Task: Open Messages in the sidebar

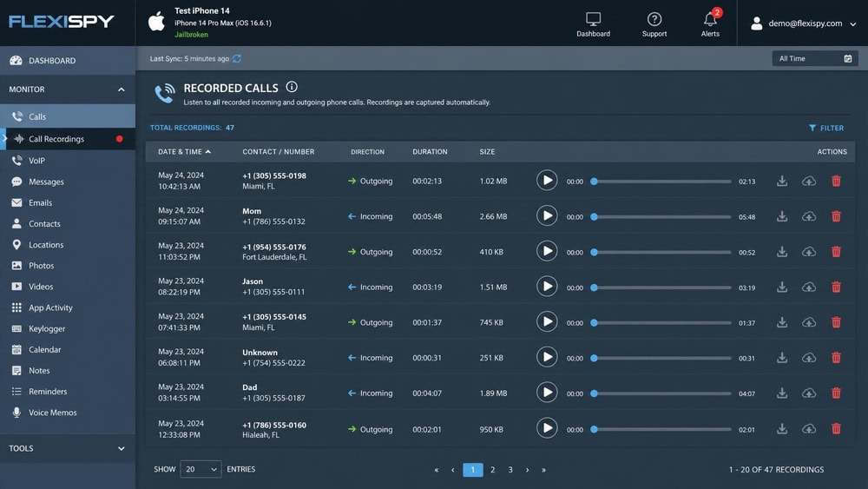Action: click(68, 182)
